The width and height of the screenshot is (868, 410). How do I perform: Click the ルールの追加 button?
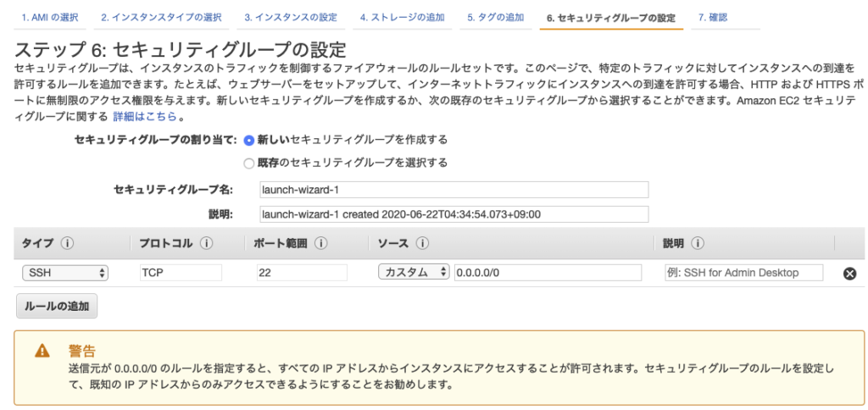tap(57, 306)
